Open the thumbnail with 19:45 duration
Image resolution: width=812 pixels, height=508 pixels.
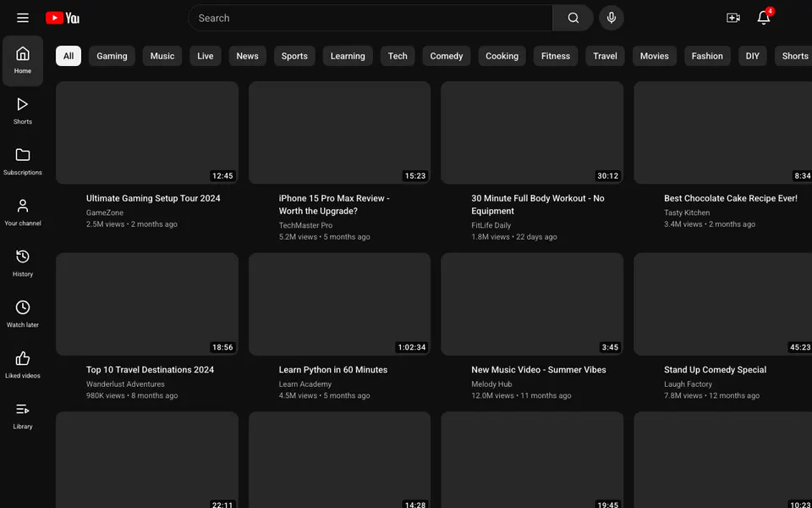pos(532,460)
